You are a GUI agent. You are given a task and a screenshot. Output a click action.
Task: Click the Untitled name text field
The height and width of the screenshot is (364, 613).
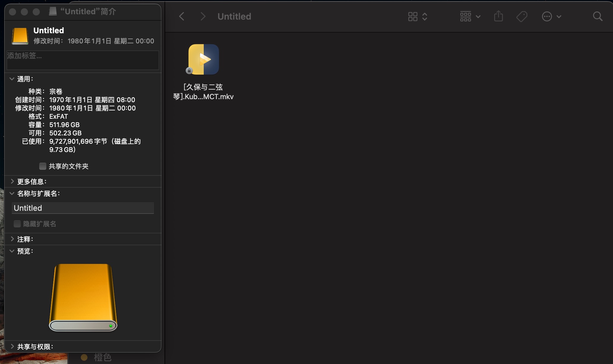point(83,208)
